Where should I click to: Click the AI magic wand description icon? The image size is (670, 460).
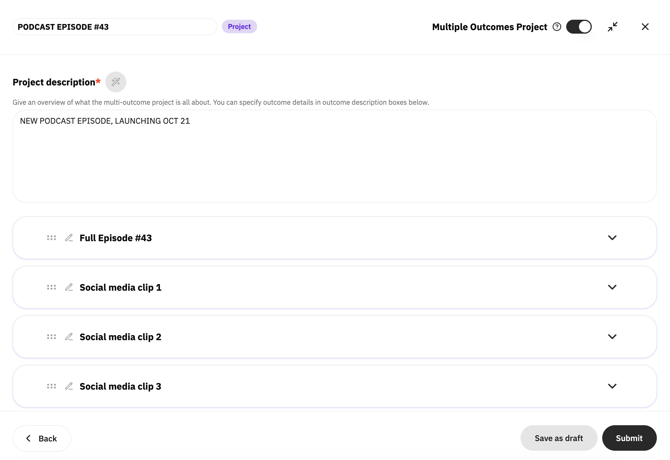pyautogui.click(x=116, y=82)
